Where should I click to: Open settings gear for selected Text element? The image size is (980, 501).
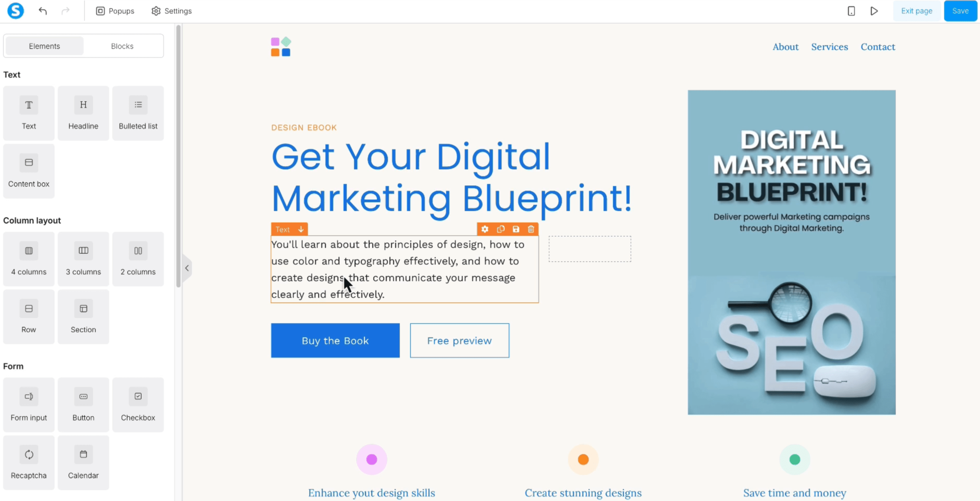click(x=485, y=229)
